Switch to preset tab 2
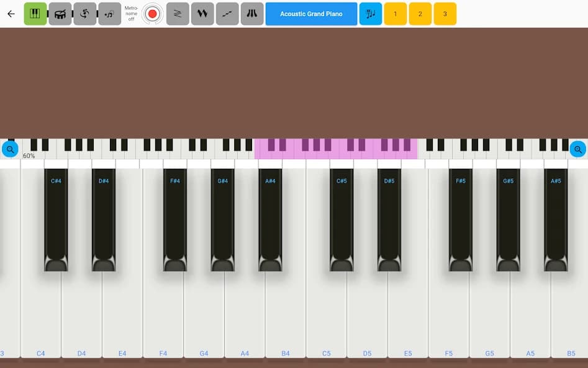 422,13
